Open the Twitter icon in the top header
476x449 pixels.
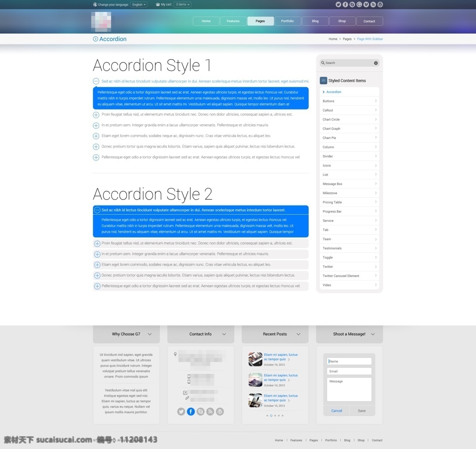[338, 5]
